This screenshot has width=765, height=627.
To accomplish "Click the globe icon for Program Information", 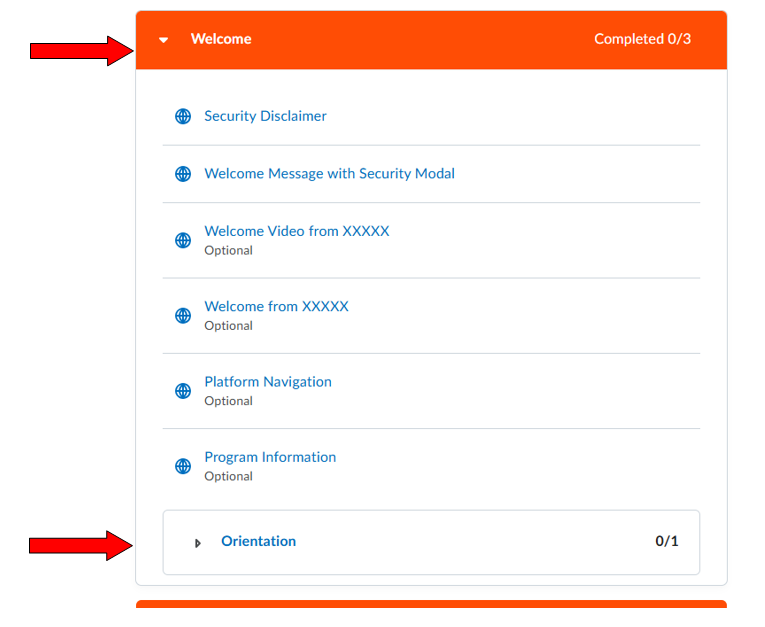I will point(183,466).
